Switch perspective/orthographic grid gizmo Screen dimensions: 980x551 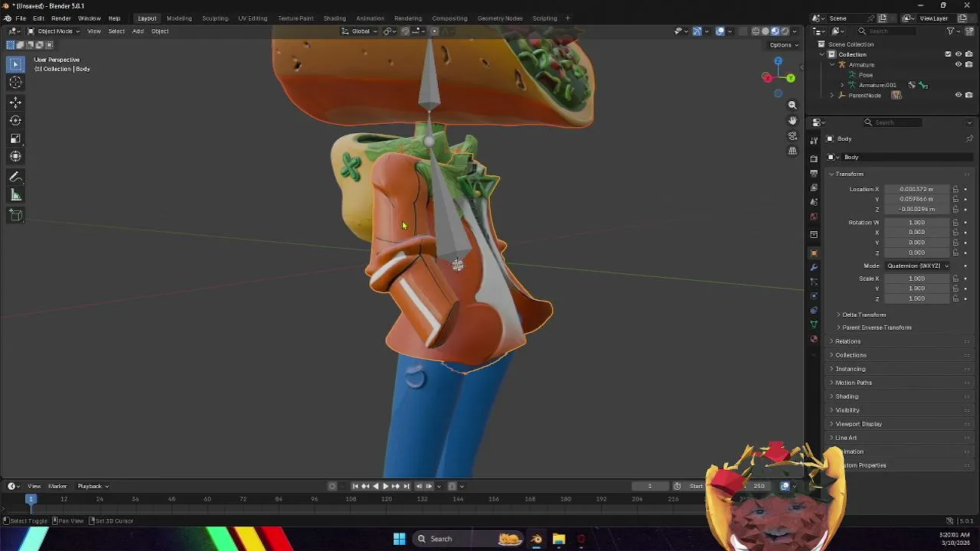click(792, 151)
